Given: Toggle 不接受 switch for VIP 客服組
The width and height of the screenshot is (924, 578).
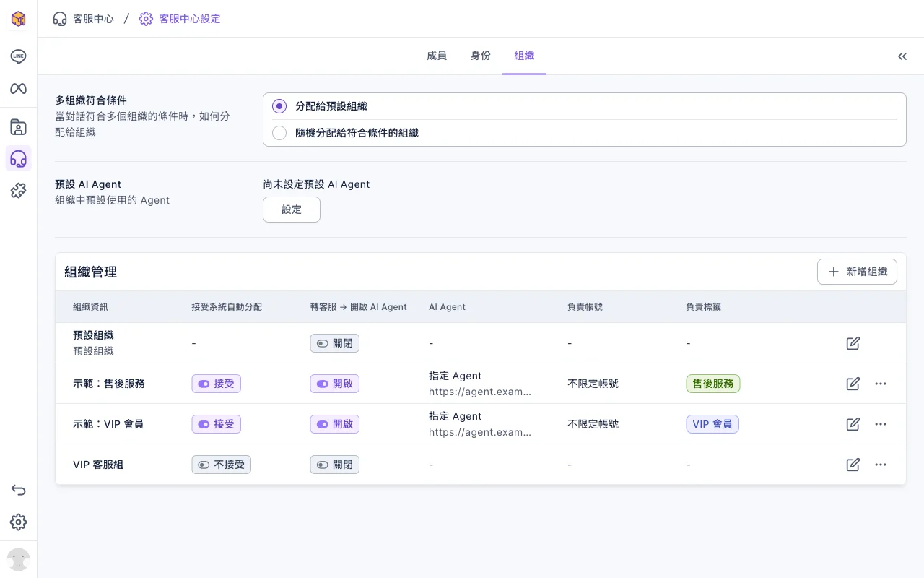Looking at the screenshot, I should coord(222,465).
